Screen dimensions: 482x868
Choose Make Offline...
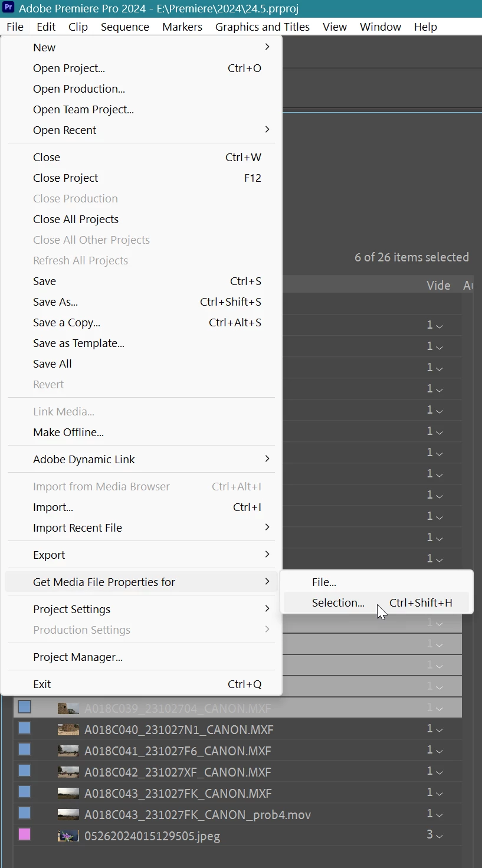(x=141, y=433)
